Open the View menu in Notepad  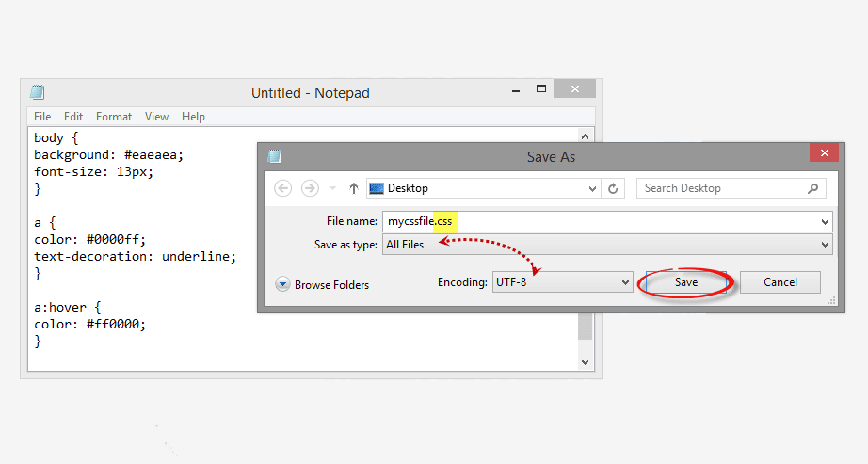tap(156, 117)
